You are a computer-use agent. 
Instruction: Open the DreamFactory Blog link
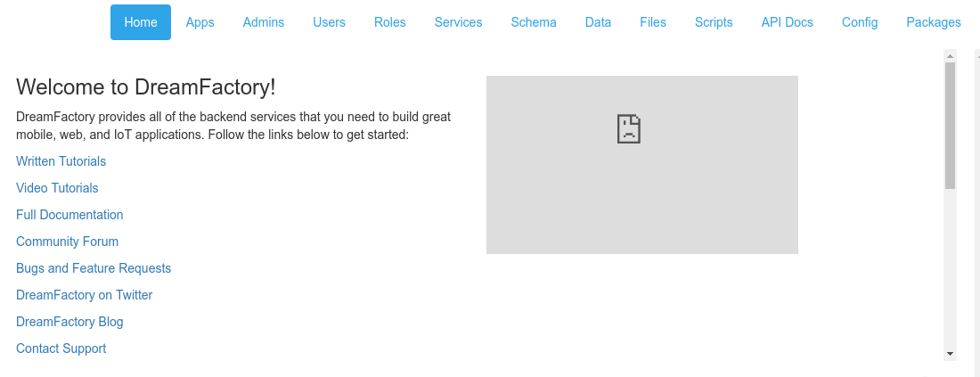point(69,322)
